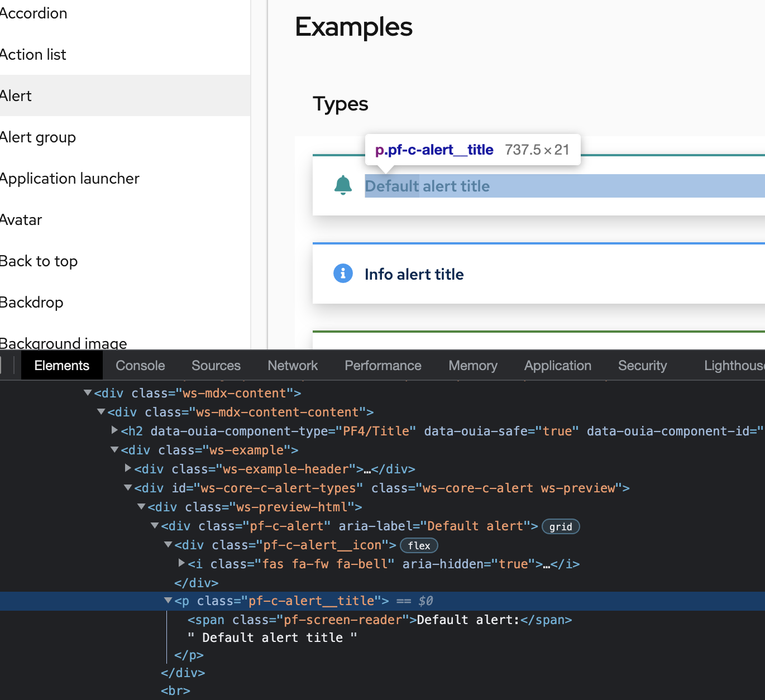Collapse the pf-c-alert__title p node
765x700 pixels.
pos(168,601)
